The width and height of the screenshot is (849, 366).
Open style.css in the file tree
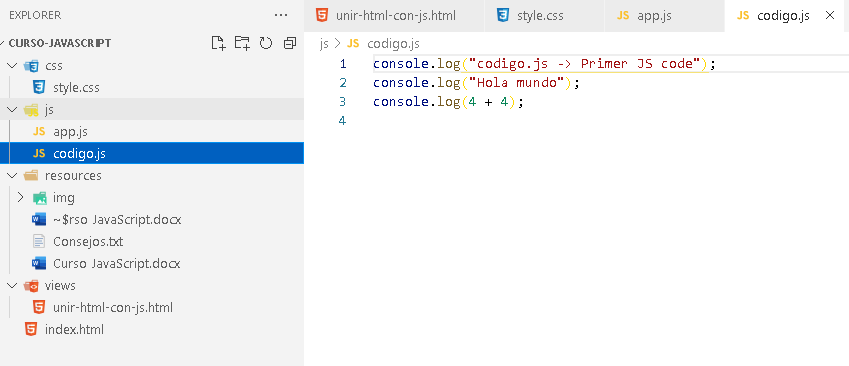click(x=152, y=88)
